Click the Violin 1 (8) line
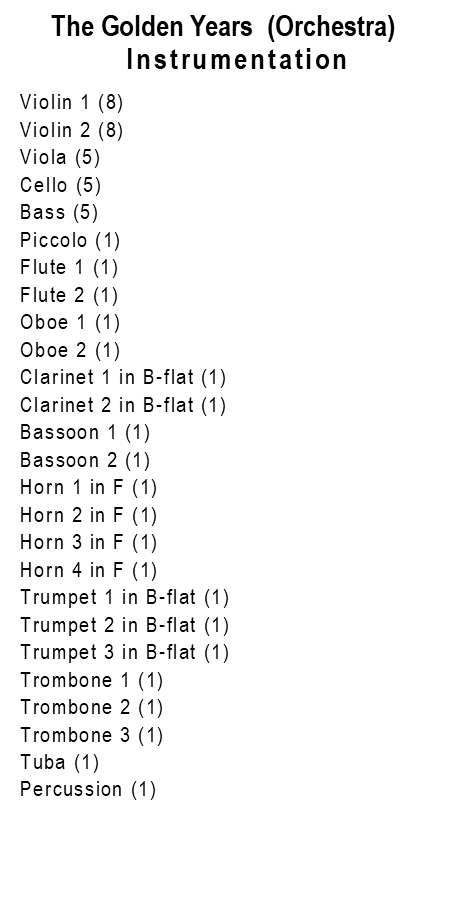 72,102
